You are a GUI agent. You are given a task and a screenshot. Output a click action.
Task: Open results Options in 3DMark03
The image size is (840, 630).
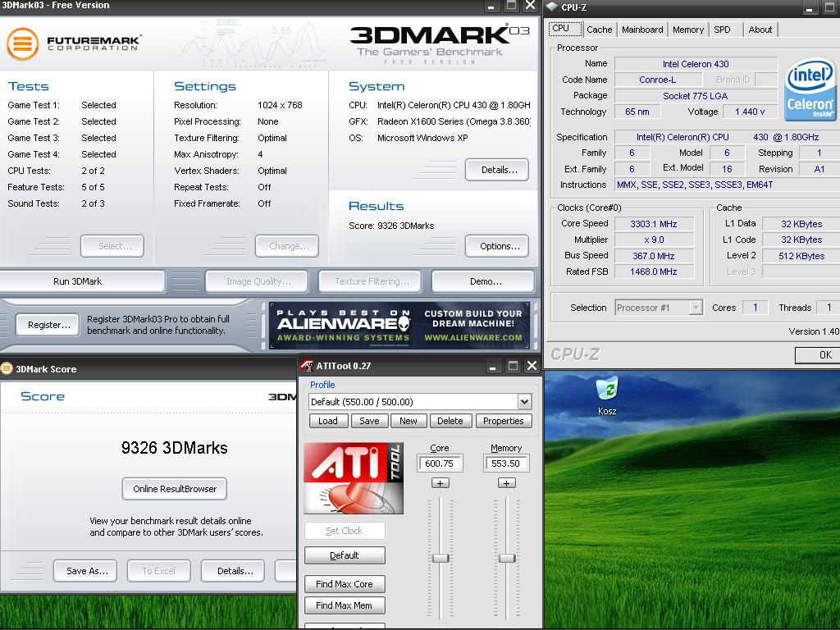click(497, 246)
